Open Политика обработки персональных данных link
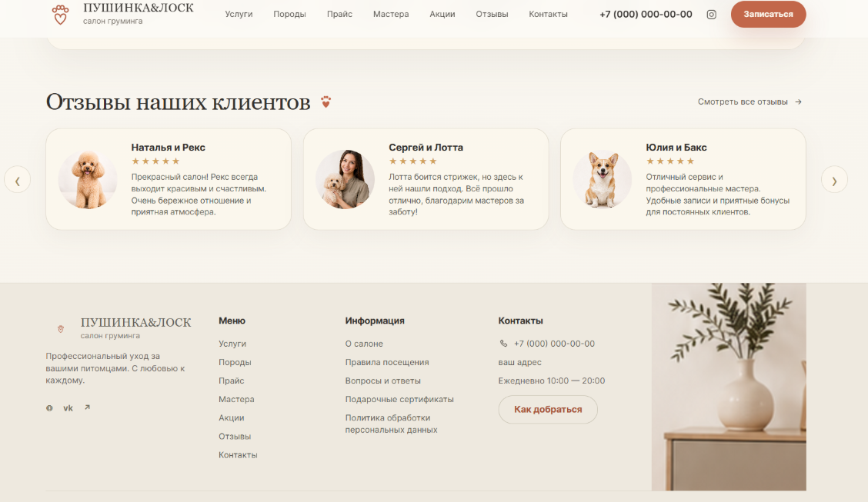This screenshot has width=868, height=502. click(x=392, y=424)
